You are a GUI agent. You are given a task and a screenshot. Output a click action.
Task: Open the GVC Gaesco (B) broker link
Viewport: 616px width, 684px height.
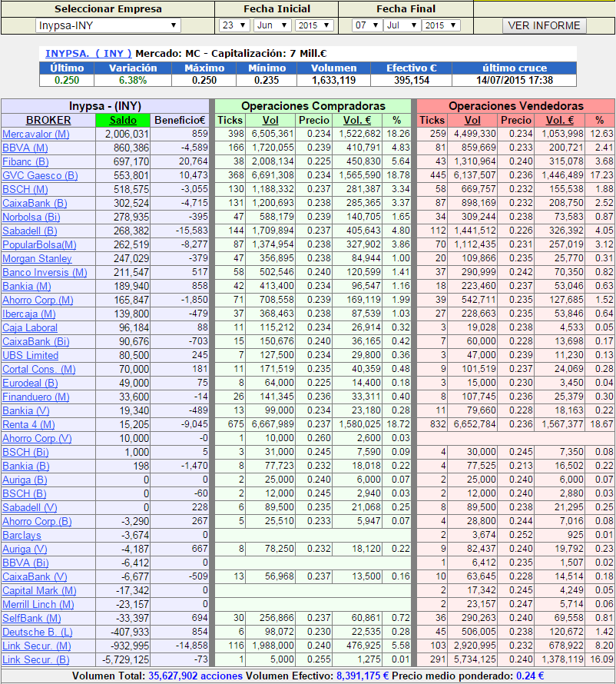click(40, 176)
